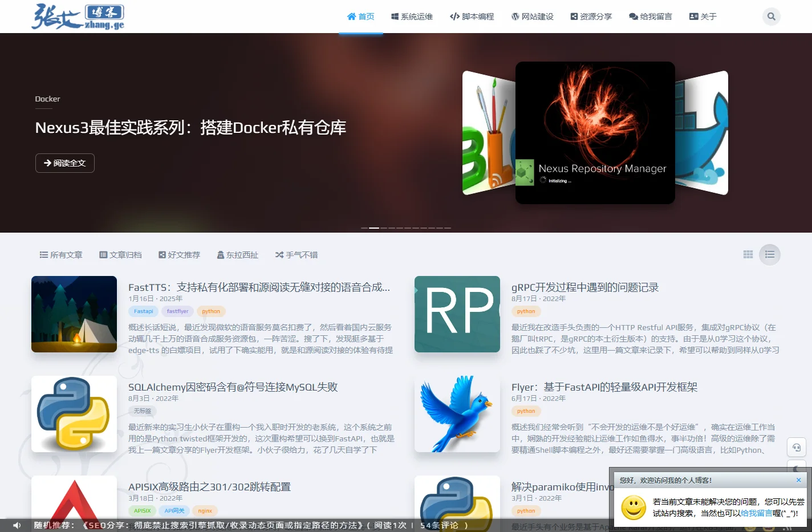Click python tag under Flyer article
Viewport: 812px width, 532px height.
526,411
